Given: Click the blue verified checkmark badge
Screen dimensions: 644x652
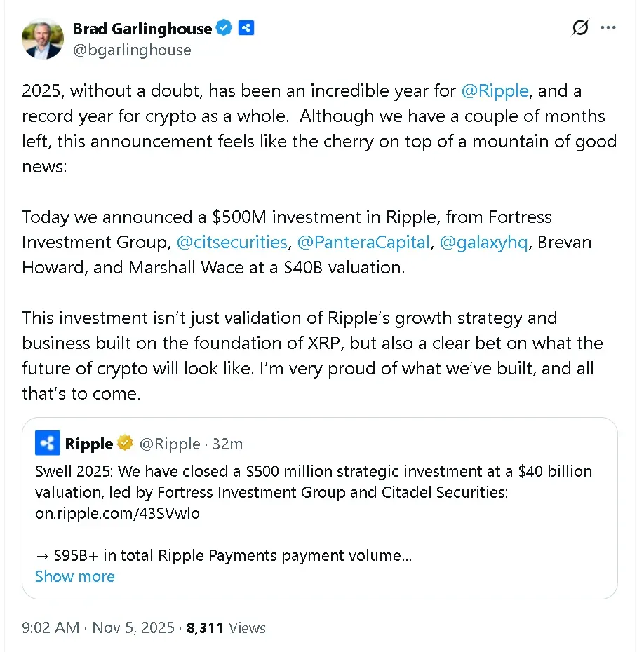Looking at the screenshot, I should tap(224, 29).
